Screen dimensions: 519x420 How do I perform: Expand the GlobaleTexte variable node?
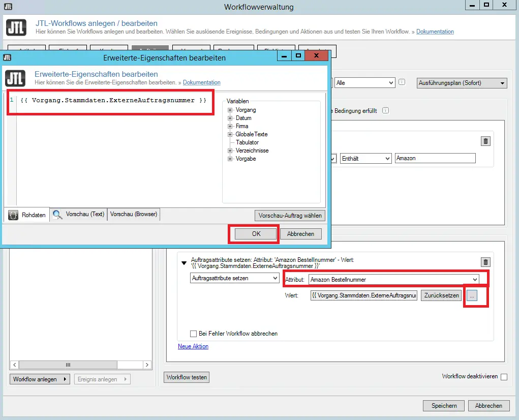point(230,134)
